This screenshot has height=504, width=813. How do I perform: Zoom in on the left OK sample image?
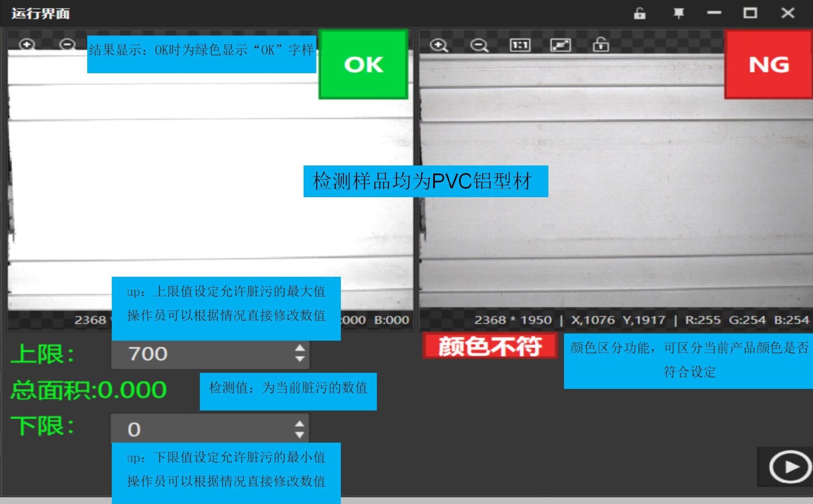tap(26, 44)
